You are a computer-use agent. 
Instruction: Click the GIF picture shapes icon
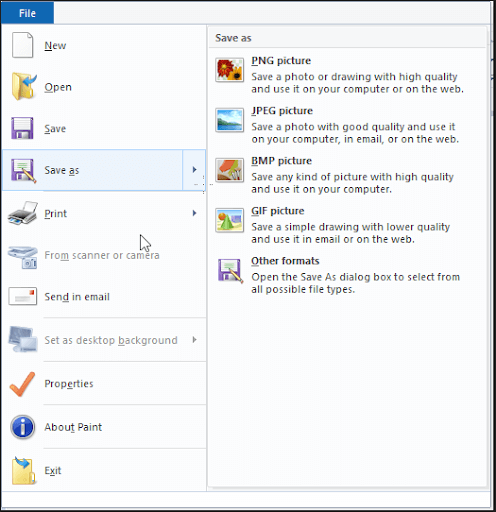(229, 220)
